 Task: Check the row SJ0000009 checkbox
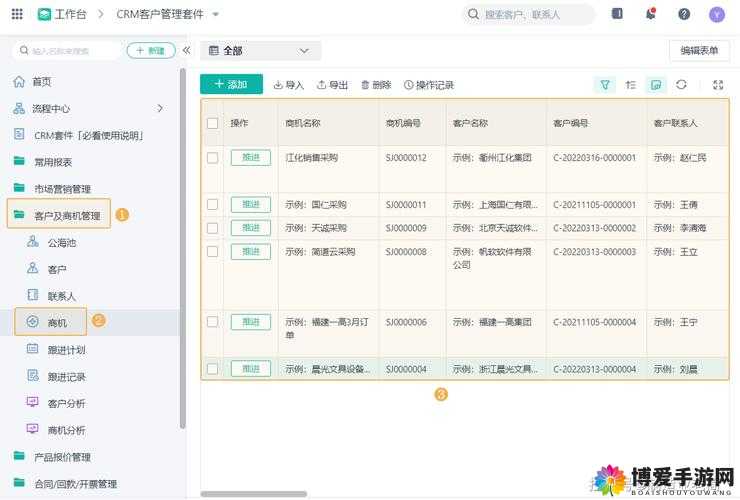[212, 228]
